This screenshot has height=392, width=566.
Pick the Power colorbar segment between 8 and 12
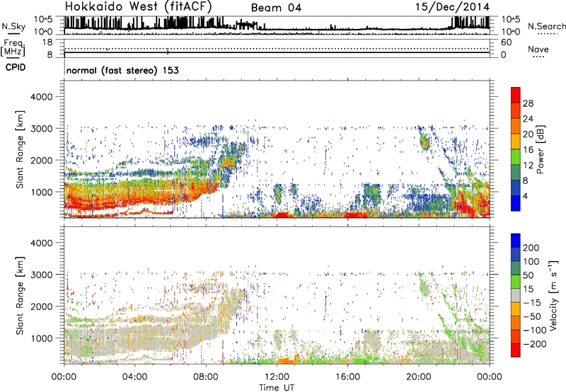click(516, 172)
